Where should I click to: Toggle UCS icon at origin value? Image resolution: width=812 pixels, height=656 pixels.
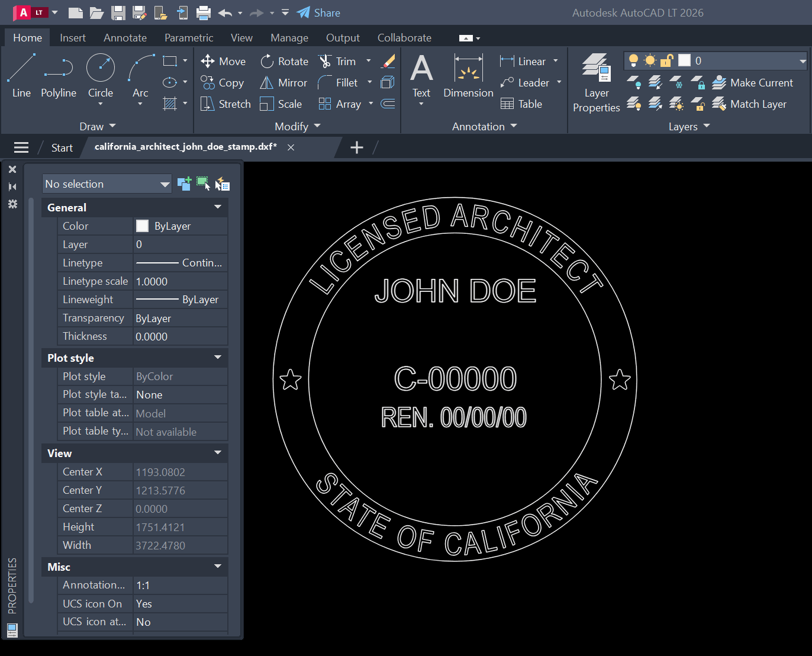coord(181,622)
